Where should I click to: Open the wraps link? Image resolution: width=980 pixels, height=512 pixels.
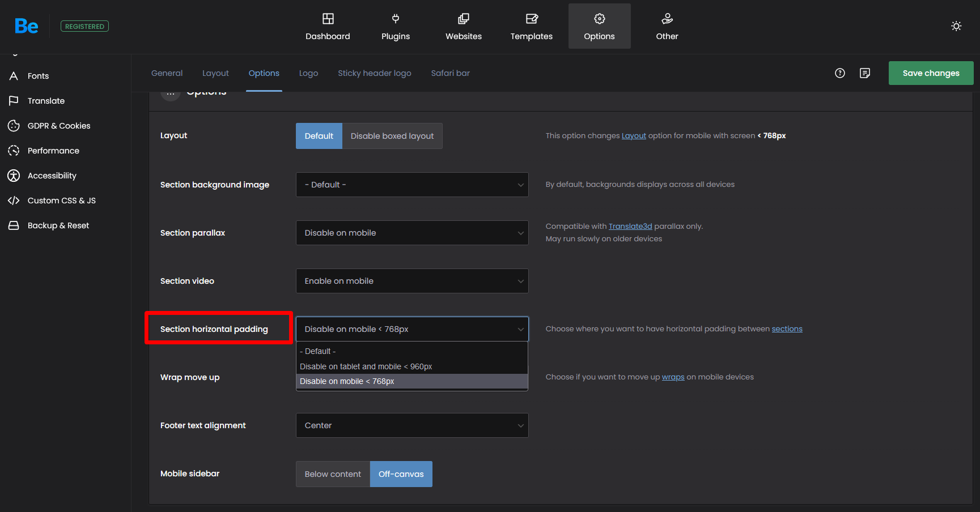point(673,377)
